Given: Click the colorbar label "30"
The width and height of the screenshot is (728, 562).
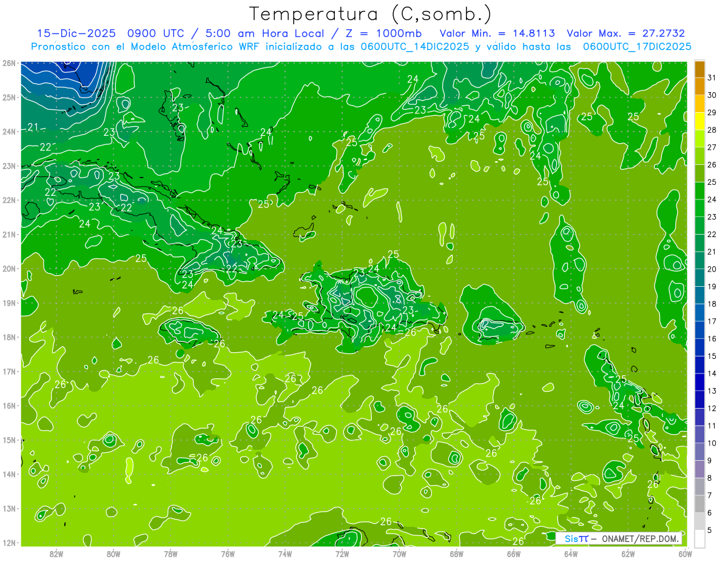Looking at the screenshot, I should [712, 95].
